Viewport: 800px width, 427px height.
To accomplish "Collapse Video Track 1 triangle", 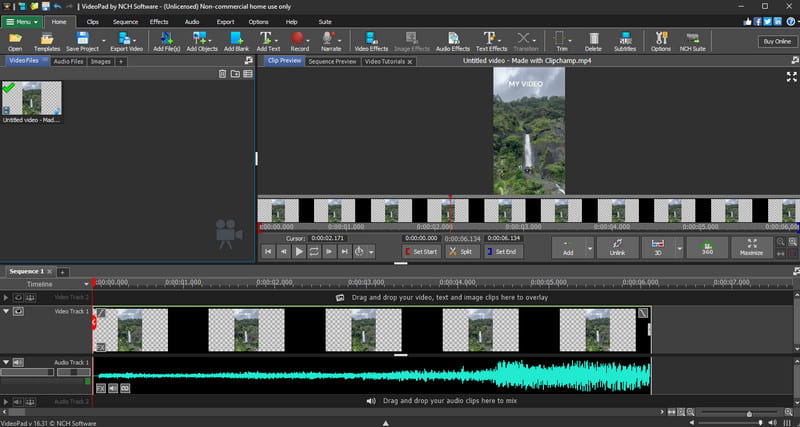I will coord(6,311).
